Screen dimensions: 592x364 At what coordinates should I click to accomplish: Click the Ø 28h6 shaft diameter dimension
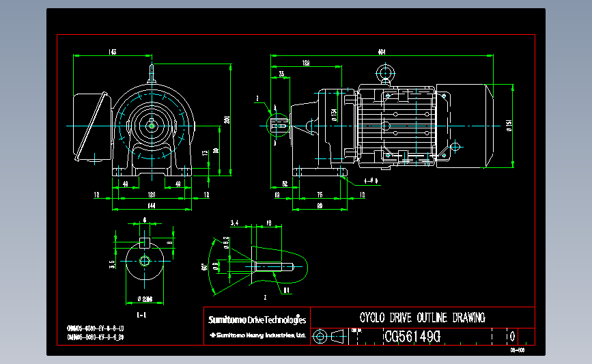coord(145,299)
